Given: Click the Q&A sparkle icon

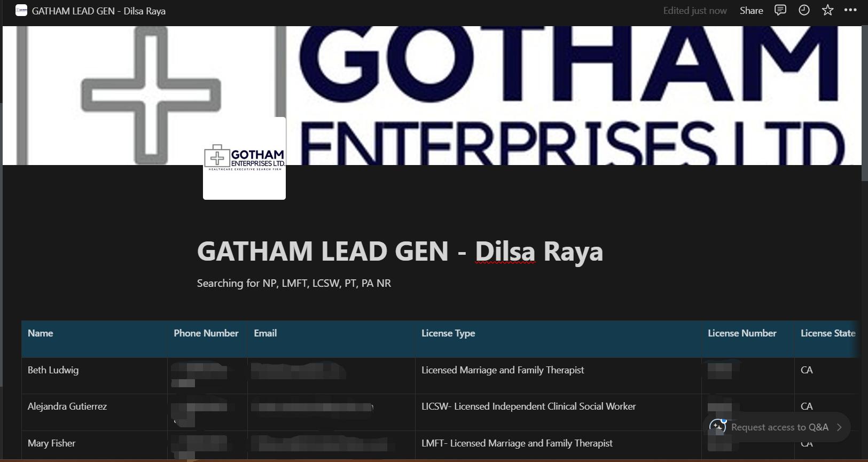Looking at the screenshot, I should (717, 427).
